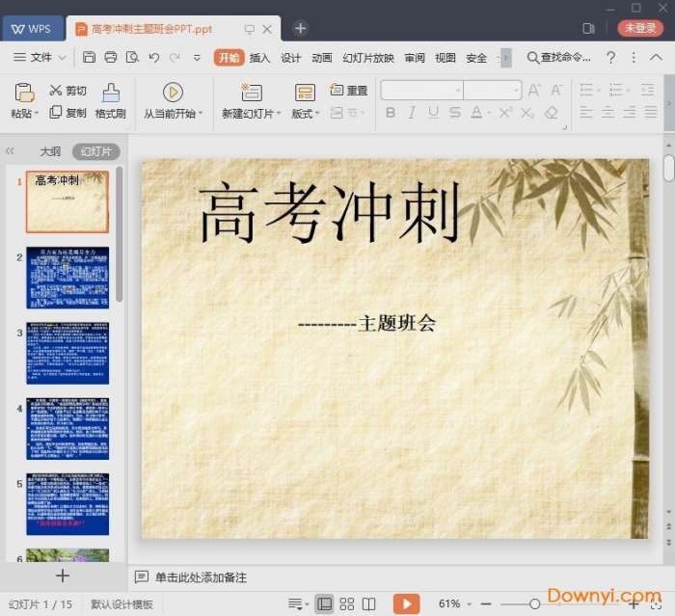This screenshot has height=616, width=675.
Task: Select slide 3 thumbnail
Action: point(67,353)
